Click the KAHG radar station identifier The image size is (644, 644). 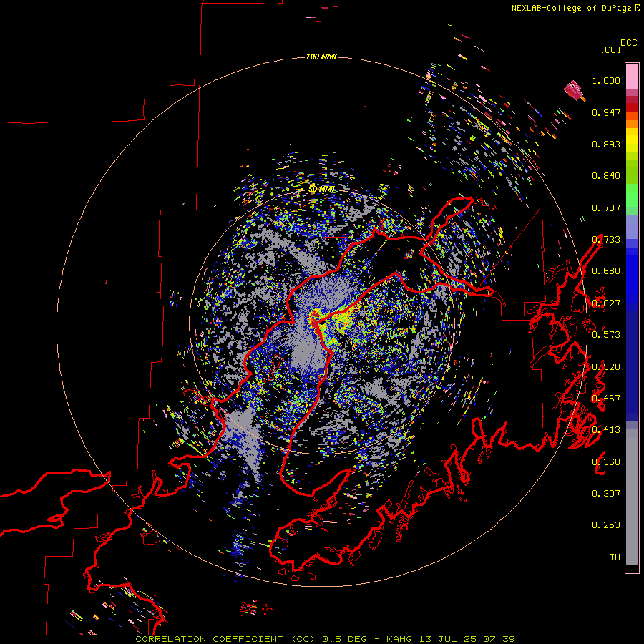[x=399, y=639]
